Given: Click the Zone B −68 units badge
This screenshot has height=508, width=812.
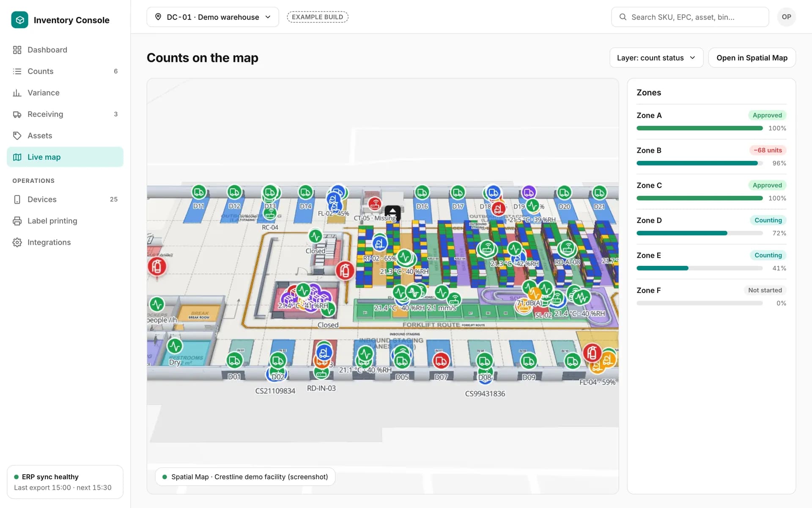Looking at the screenshot, I should [768, 150].
